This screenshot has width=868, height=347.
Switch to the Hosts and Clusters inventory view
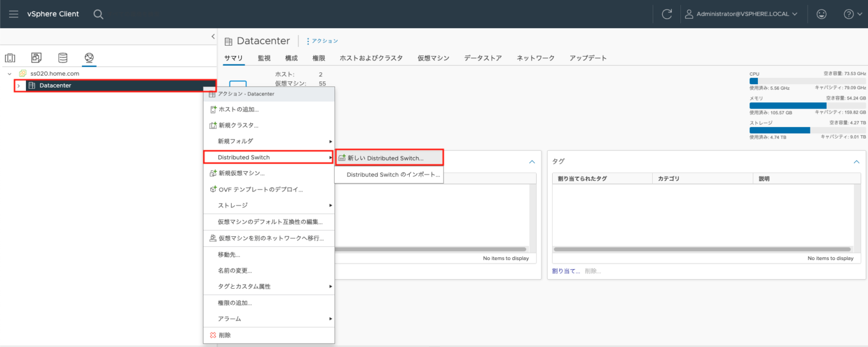click(x=10, y=57)
